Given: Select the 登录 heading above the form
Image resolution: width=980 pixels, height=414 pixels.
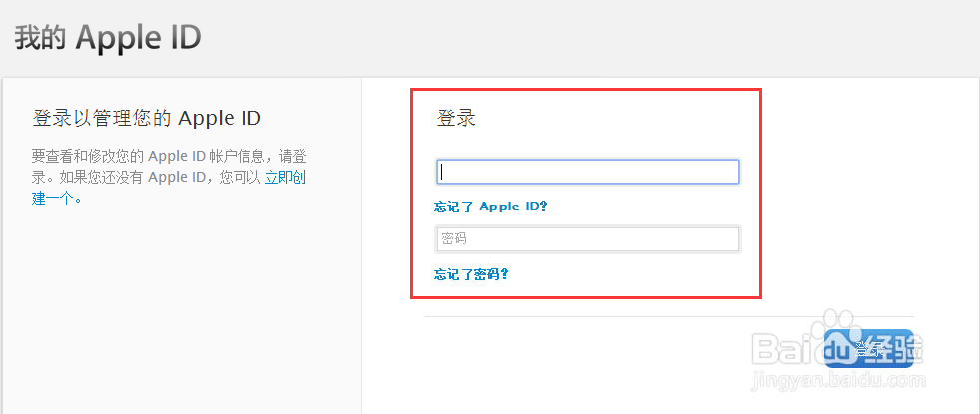Looking at the screenshot, I should pos(456,118).
